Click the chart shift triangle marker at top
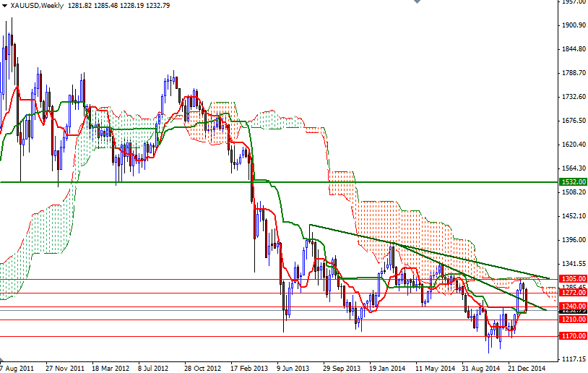The height and width of the screenshot is (373, 588). tap(415, 3)
